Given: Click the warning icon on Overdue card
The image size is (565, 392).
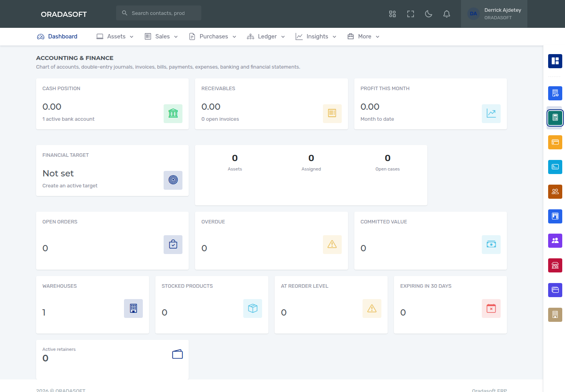Looking at the screenshot, I should click(x=332, y=245).
